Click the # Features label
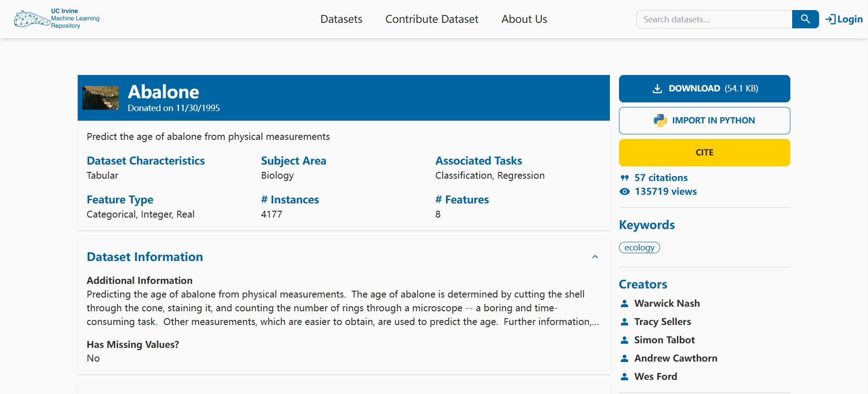Viewport: 868px width, 394px height. [x=462, y=200]
